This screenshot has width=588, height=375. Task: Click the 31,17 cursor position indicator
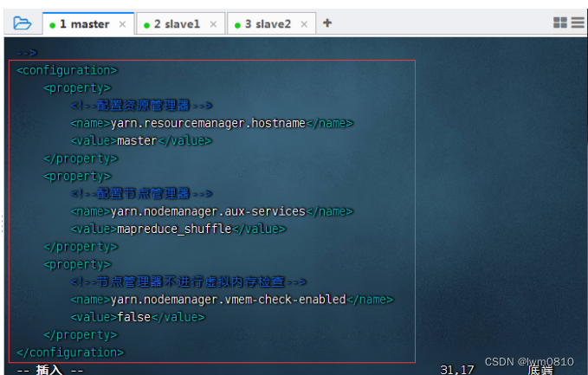457,370
